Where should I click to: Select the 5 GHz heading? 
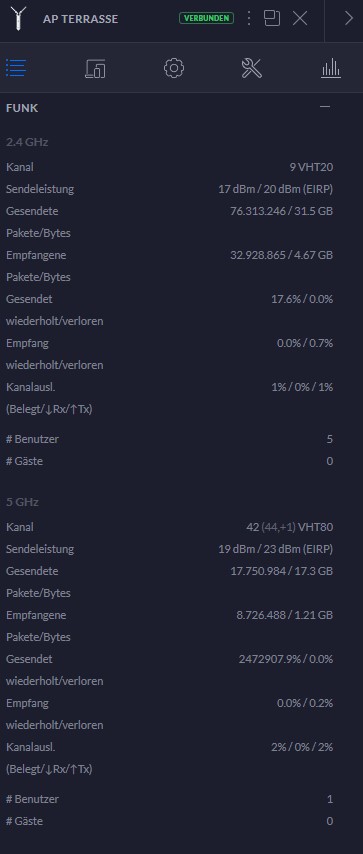pyautogui.click(x=22, y=502)
